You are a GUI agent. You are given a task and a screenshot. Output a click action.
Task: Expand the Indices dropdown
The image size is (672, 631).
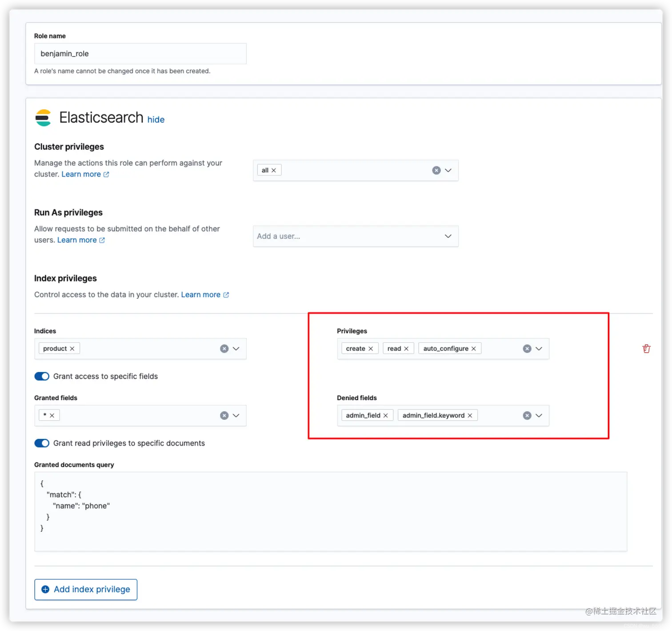[236, 349]
